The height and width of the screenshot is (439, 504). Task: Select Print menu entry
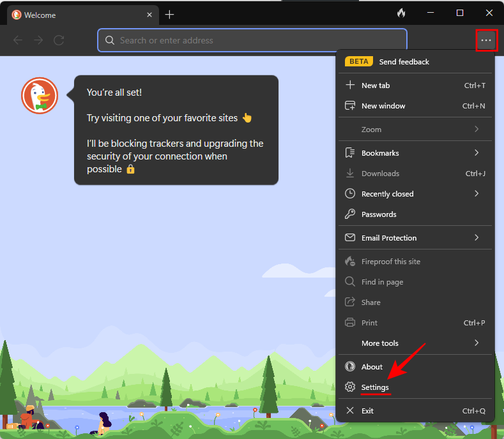click(x=415, y=323)
